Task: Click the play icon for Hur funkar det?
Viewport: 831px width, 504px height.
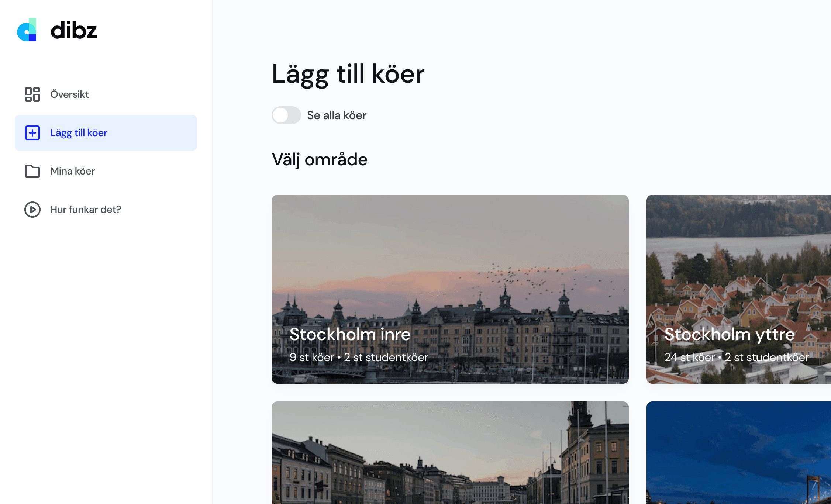Action: (32, 210)
